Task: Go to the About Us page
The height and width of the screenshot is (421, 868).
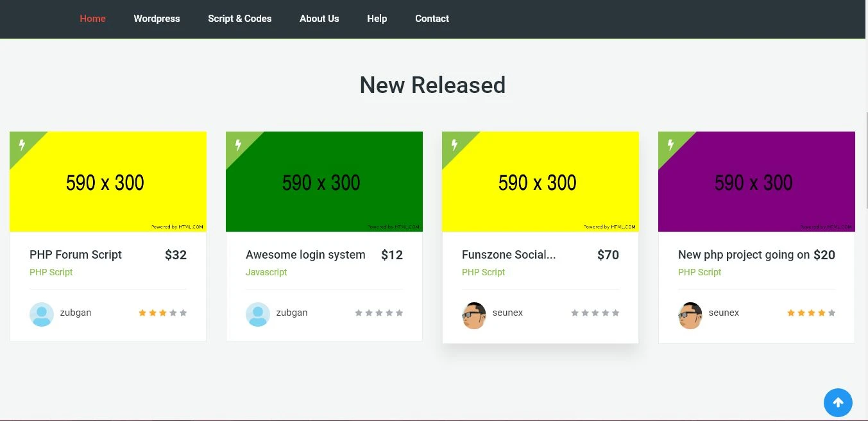Action: (319, 19)
